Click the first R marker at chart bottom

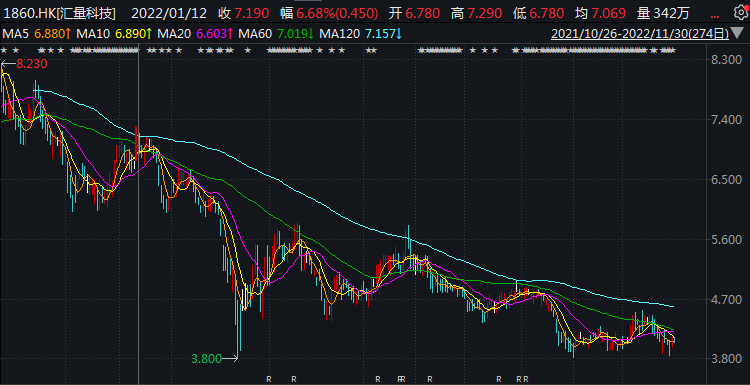(269, 379)
